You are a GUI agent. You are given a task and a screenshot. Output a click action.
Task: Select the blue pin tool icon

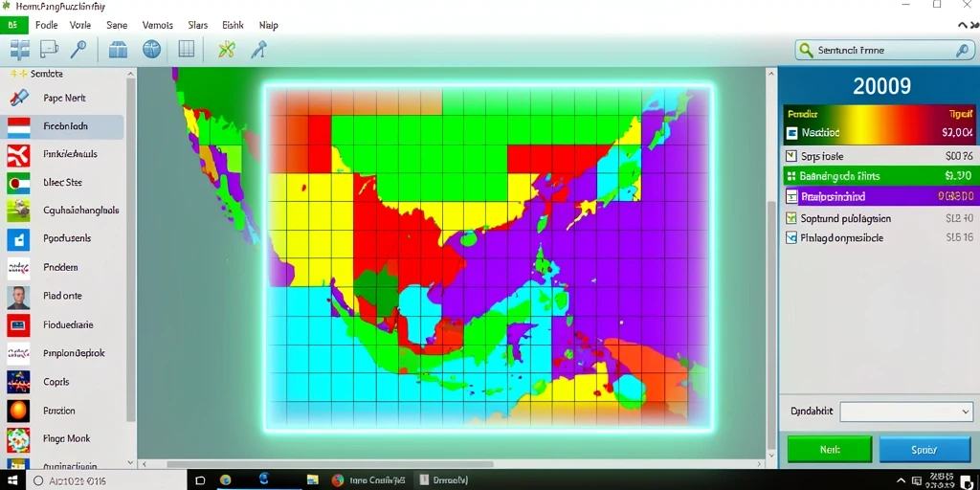(258, 50)
